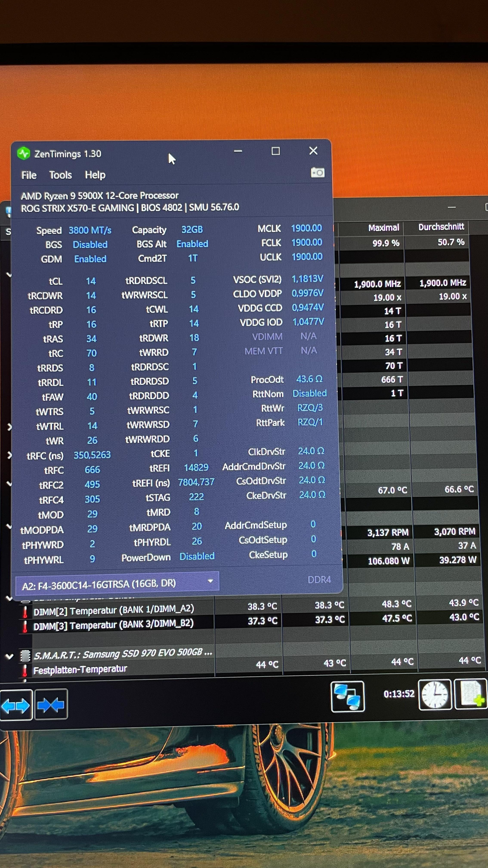This screenshot has height=868, width=488.
Task: Click the ClkDrvStr value 24.0 Ω
Action: tap(311, 451)
